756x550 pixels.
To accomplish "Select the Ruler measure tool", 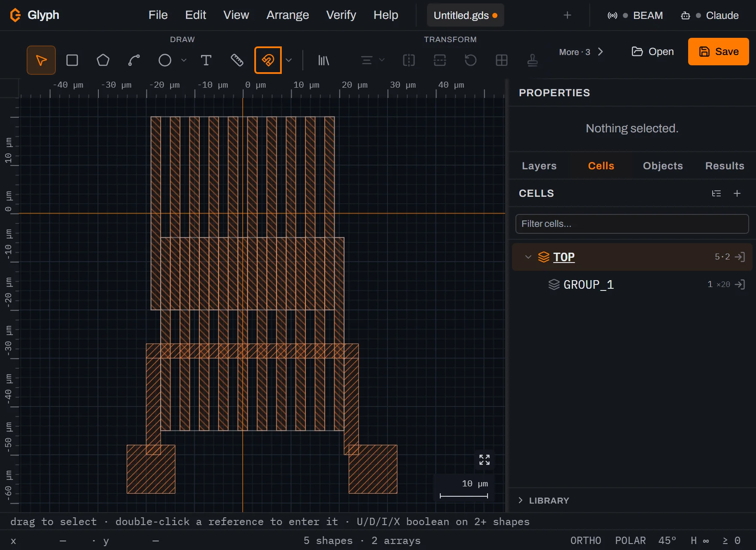I will (x=237, y=60).
